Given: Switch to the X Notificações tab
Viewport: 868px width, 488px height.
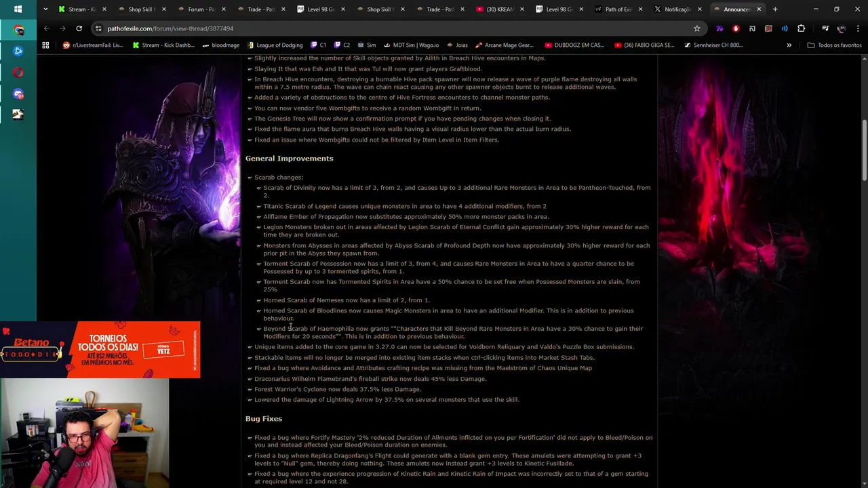Looking at the screenshot, I should point(677,9).
